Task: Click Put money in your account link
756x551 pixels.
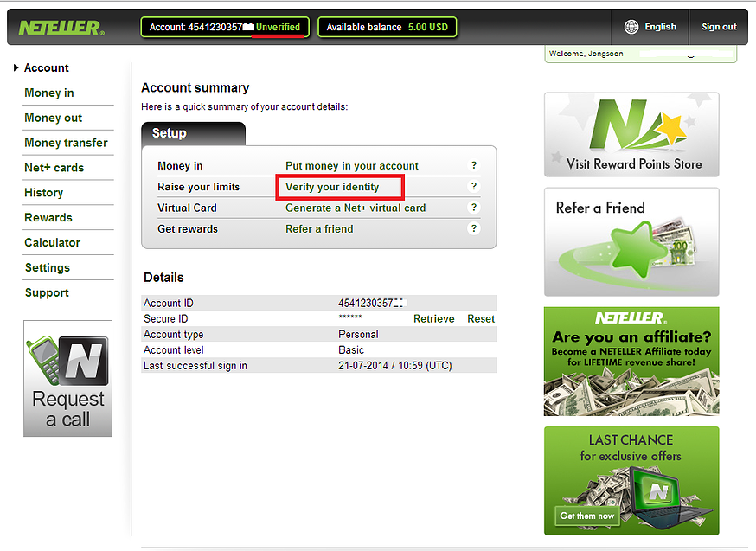Action: (352, 166)
